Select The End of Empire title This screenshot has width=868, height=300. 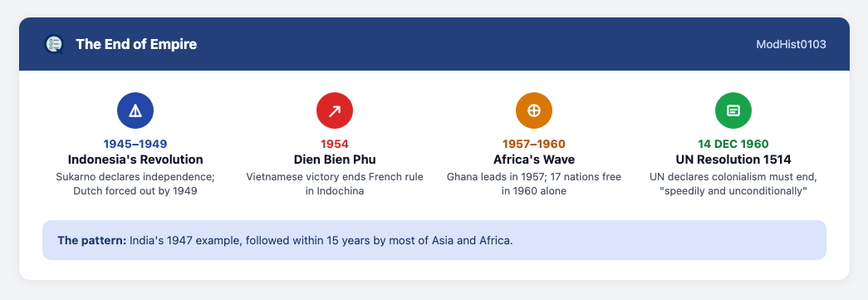136,44
